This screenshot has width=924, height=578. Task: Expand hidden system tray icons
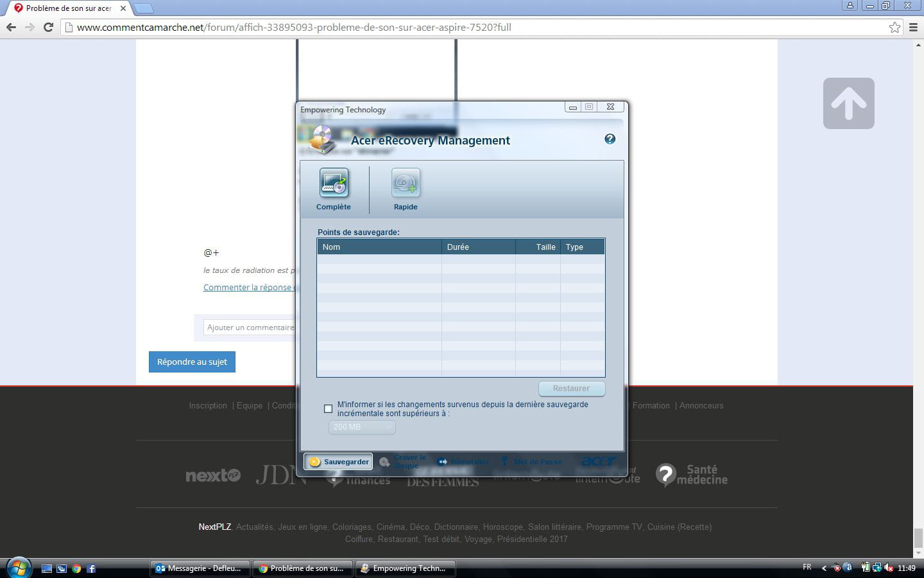[x=824, y=568]
